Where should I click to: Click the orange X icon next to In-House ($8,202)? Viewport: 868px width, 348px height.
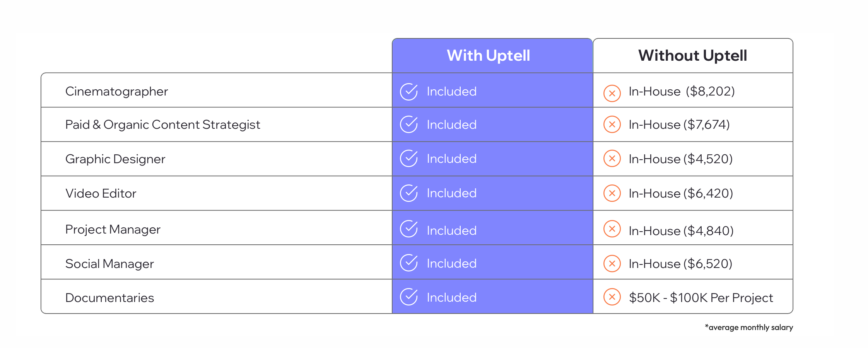pos(612,93)
